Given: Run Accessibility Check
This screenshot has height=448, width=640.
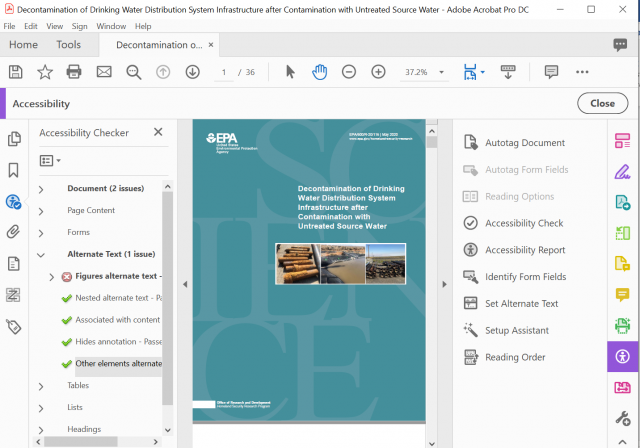Looking at the screenshot, I should point(523,223).
